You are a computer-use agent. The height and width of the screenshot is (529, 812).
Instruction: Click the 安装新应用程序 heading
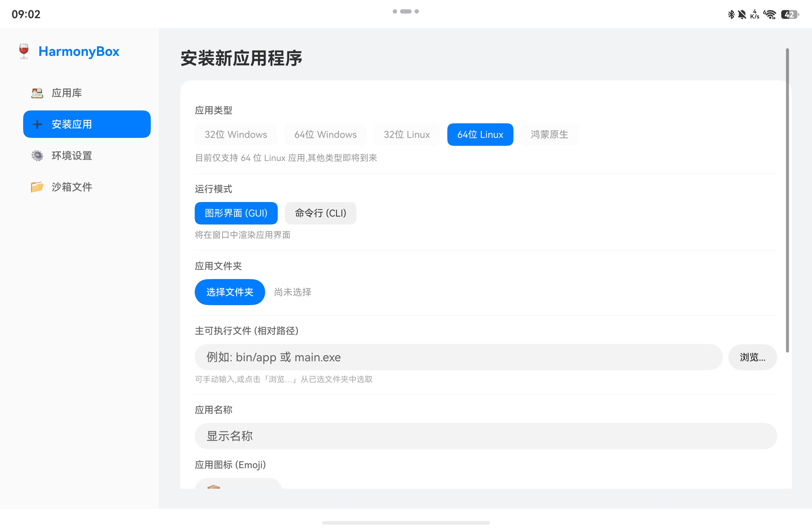(x=241, y=58)
